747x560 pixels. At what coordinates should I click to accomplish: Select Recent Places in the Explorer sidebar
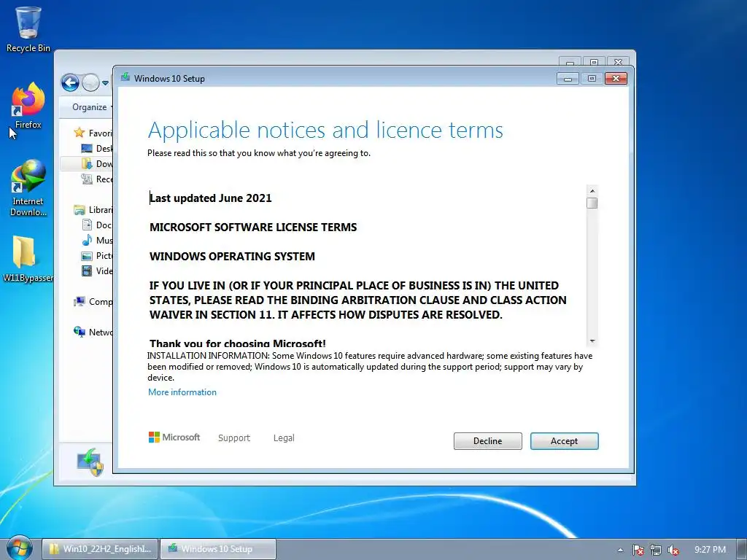point(97,179)
